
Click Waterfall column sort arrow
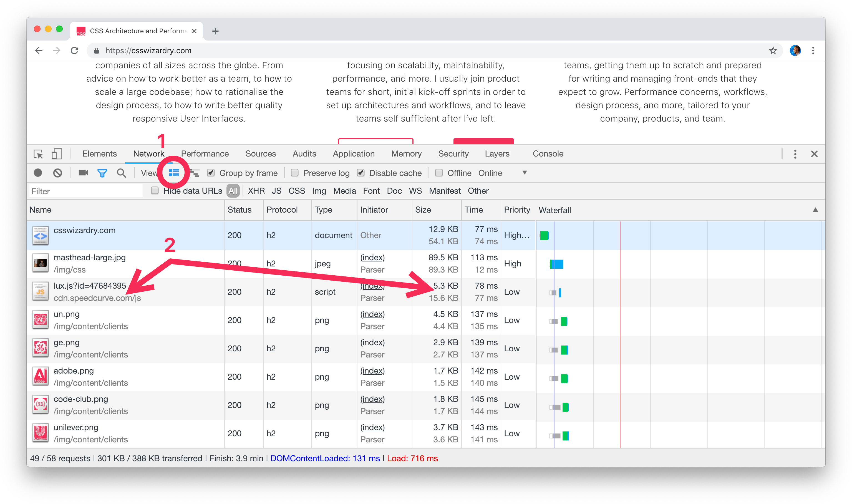815,210
